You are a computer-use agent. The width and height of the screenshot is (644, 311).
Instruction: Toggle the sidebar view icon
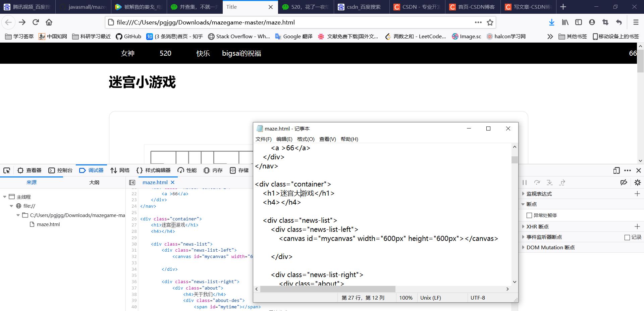pyautogui.click(x=579, y=22)
